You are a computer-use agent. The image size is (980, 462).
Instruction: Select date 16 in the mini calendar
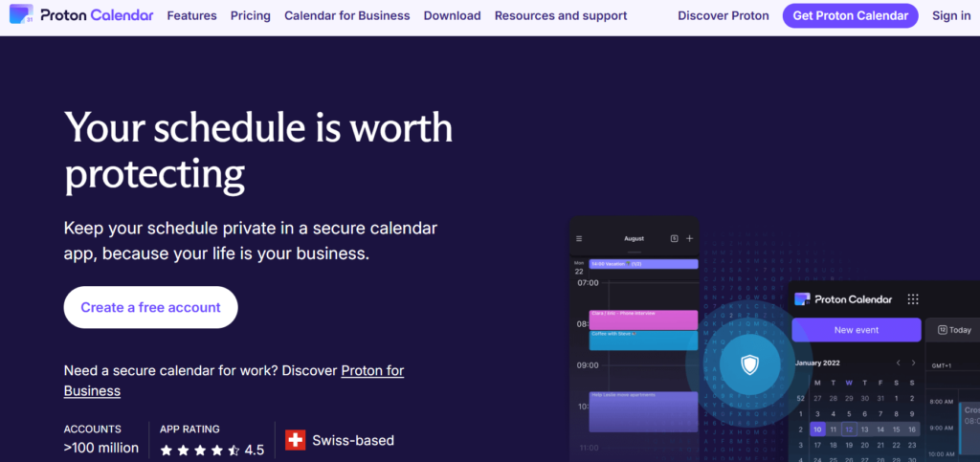[912, 429]
